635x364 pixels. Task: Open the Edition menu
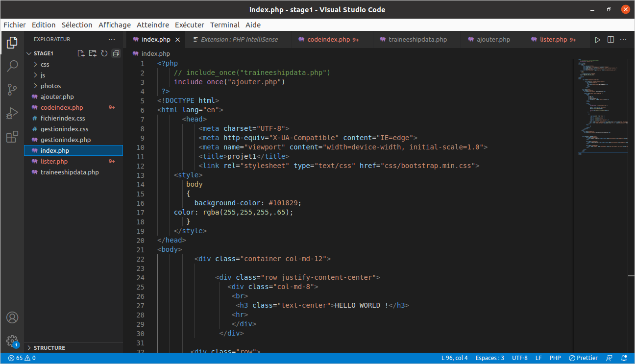coord(44,25)
